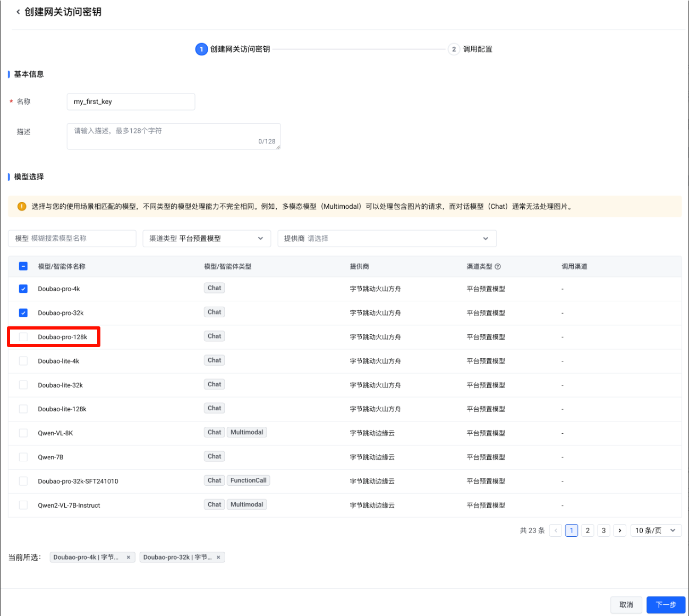Click the back arrow beside 创建网关访问密钥
The height and width of the screenshot is (616, 689).
pos(18,12)
